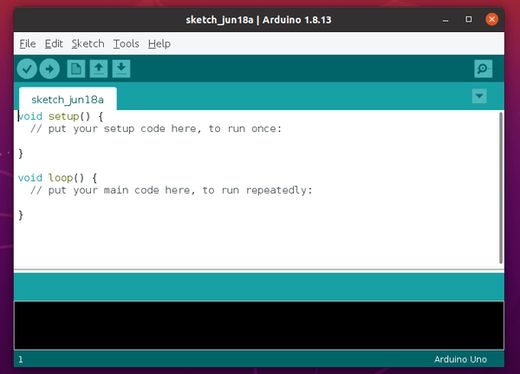520x374 pixels.
Task: Click the editor vertical scrollbar
Action: point(501,188)
